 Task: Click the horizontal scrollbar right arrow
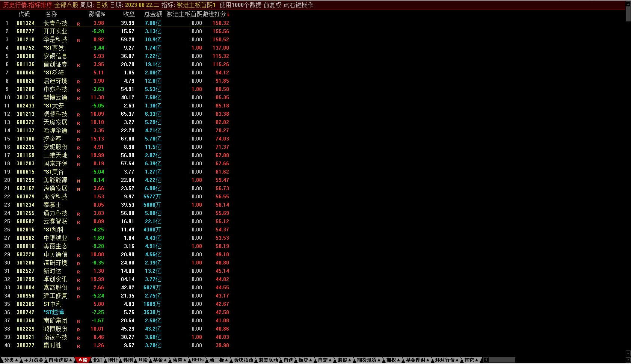click(628, 360)
